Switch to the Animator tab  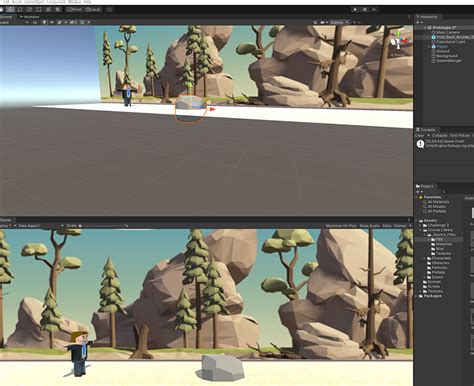(x=30, y=17)
